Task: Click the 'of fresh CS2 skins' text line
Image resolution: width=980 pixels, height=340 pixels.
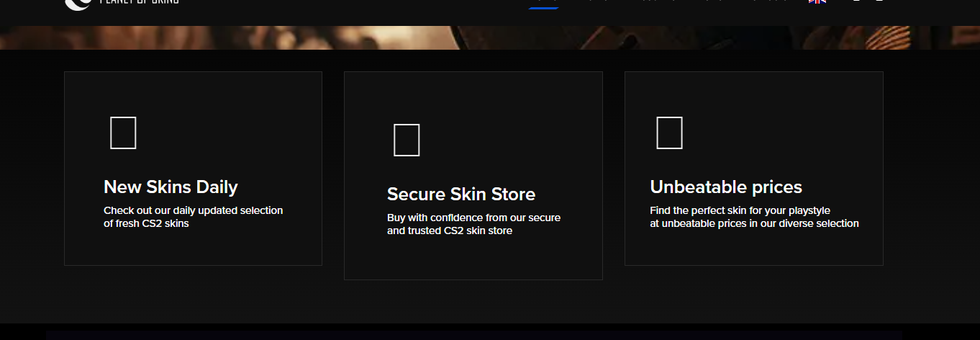Action: click(x=146, y=223)
